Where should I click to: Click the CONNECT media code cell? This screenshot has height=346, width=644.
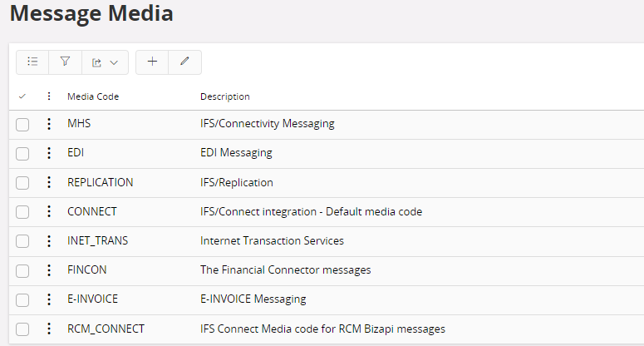(92, 211)
